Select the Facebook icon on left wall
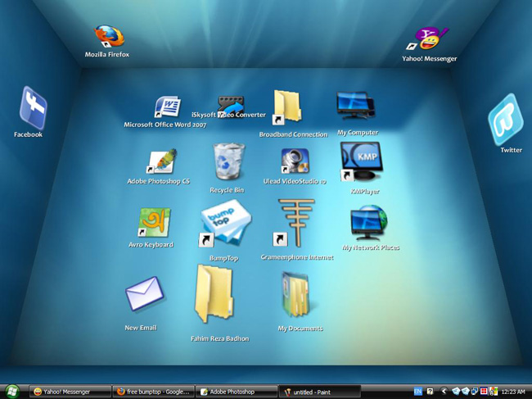532x399 pixels. coord(33,108)
